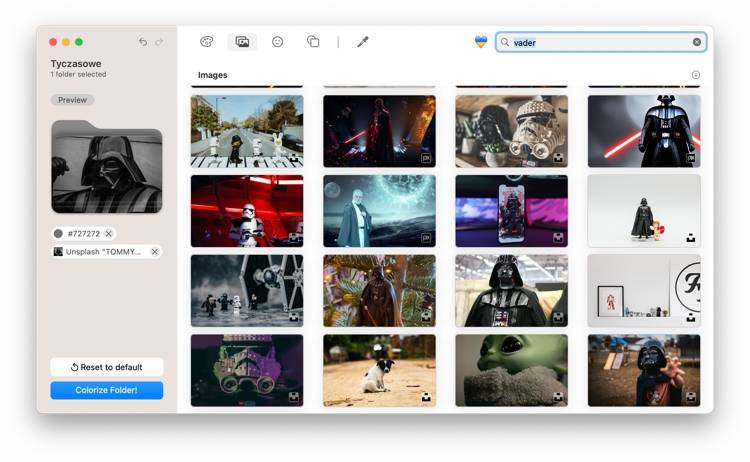Click source badge on Obi-Wan planet image
This screenshot has height=462, width=750.
426,238
